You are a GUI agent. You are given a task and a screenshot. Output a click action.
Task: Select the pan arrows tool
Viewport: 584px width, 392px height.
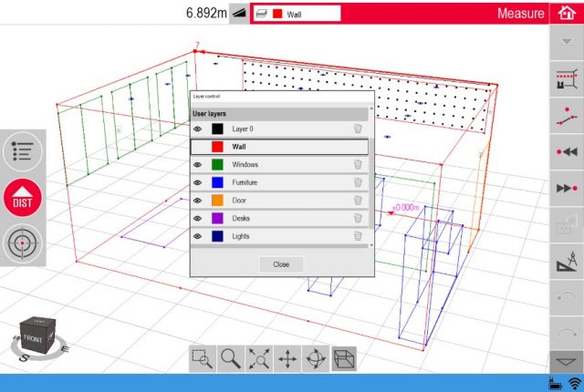[x=287, y=359]
